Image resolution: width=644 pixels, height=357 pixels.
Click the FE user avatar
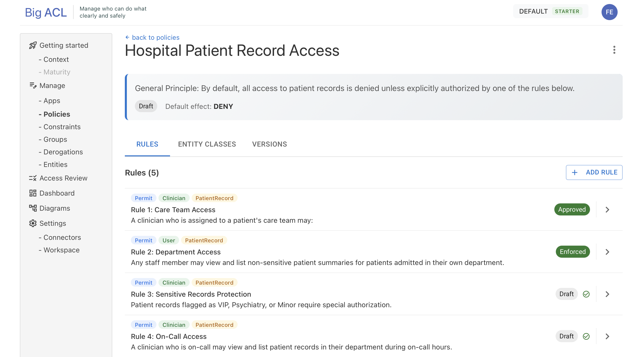point(609,12)
